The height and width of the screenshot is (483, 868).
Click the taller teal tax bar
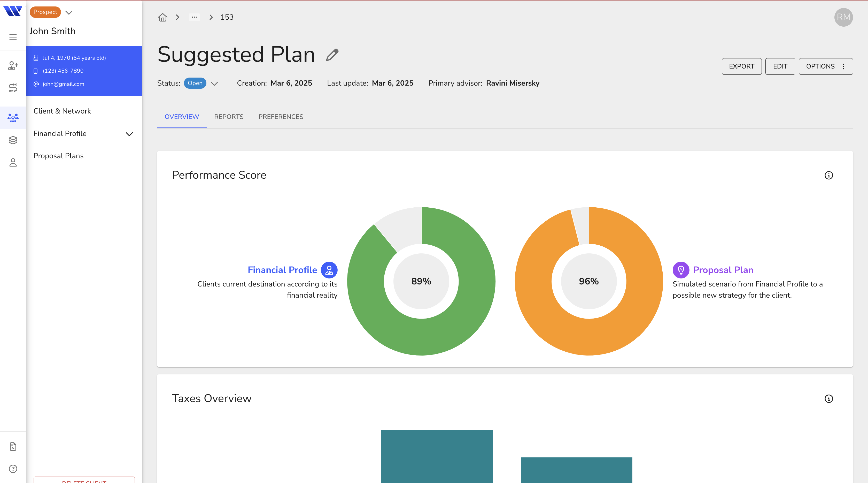tap(437, 456)
